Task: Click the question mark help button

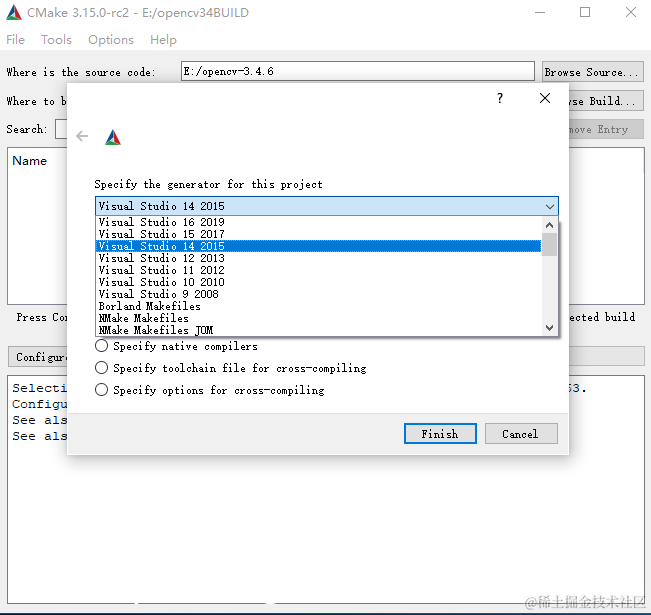Action: pos(500,98)
